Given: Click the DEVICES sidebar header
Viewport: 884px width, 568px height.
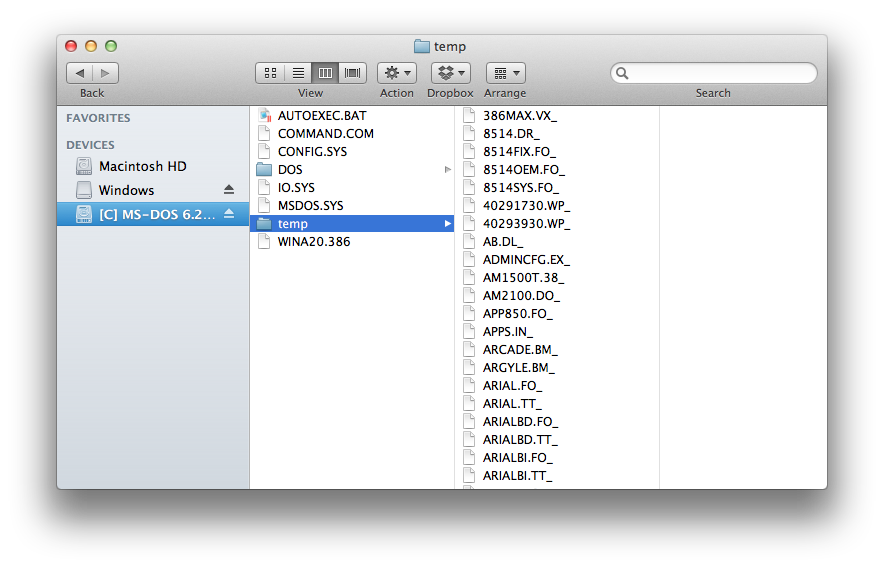Looking at the screenshot, I should pyautogui.click(x=90, y=145).
